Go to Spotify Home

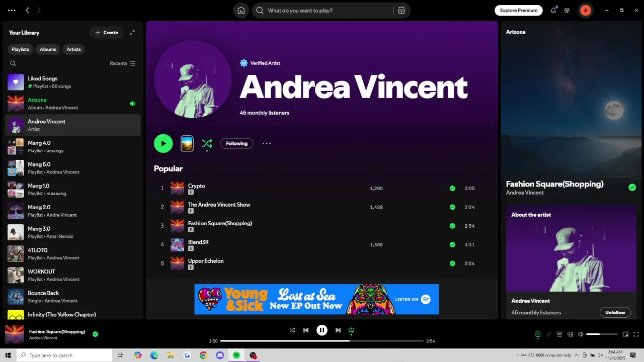pyautogui.click(x=241, y=11)
